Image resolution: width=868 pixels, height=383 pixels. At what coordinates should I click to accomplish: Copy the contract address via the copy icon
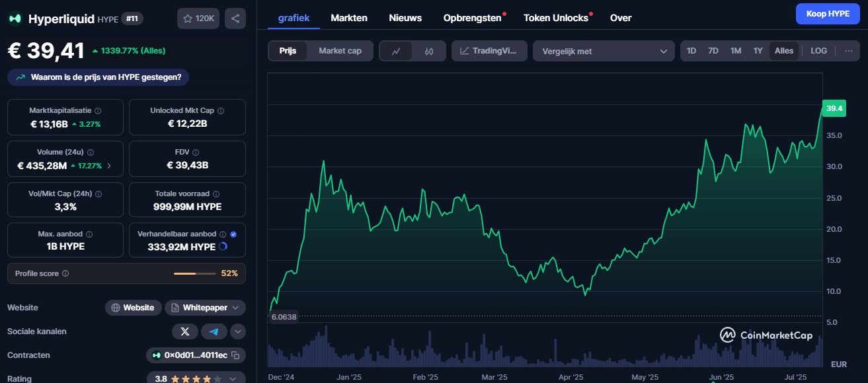click(x=236, y=355)
